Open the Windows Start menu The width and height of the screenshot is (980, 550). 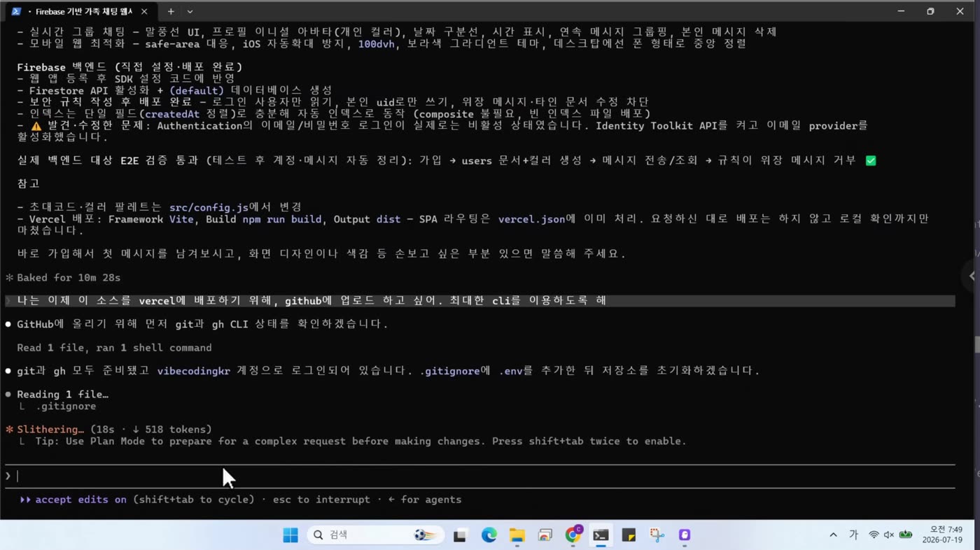[290, 535]
